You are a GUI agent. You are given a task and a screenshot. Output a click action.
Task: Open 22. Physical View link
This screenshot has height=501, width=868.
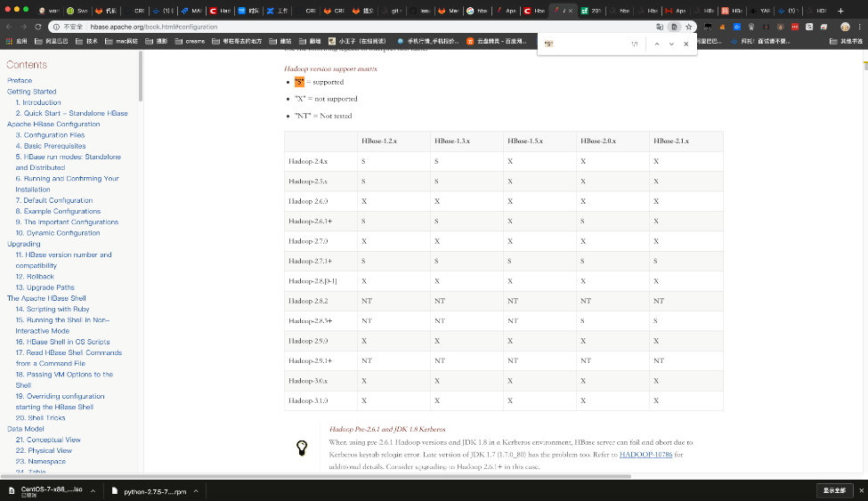click(44, 450)
